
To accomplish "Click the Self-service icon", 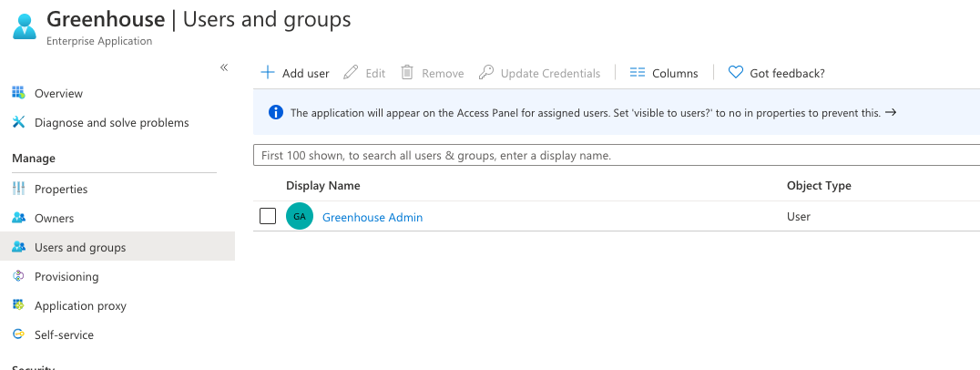I will [19, 334].
